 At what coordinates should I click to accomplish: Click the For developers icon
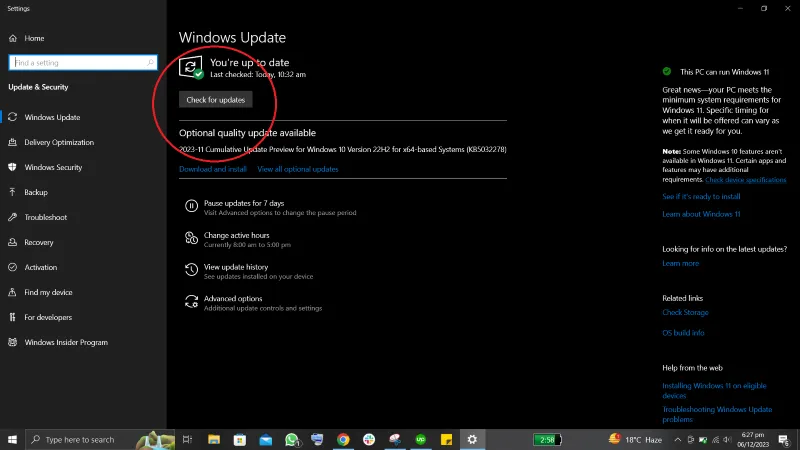(x=13, y=317)
